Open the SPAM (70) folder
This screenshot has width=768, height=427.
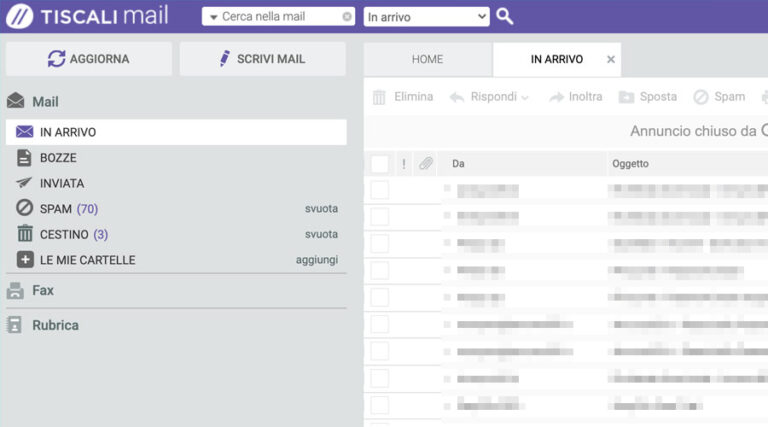click(x=69, y=209)
